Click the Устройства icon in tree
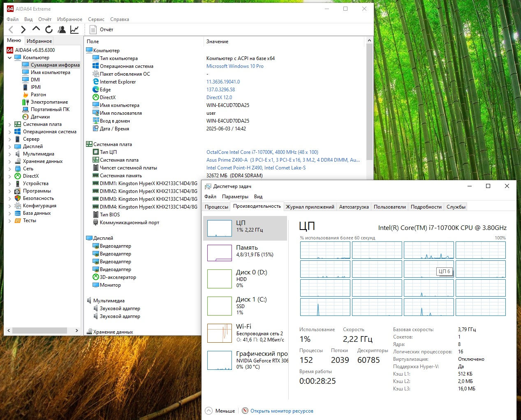This screenshot has height=420, width=521. tap(18, 183)
